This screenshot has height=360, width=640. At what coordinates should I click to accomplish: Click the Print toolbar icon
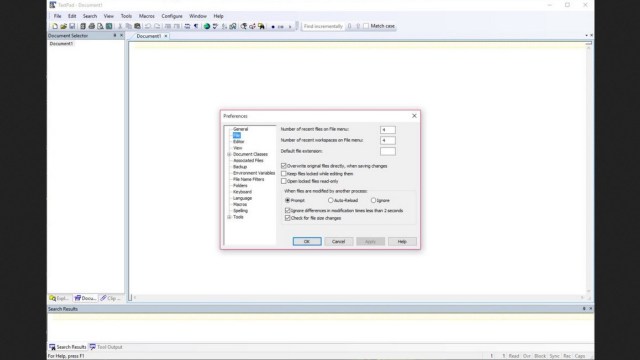point(91,26)
